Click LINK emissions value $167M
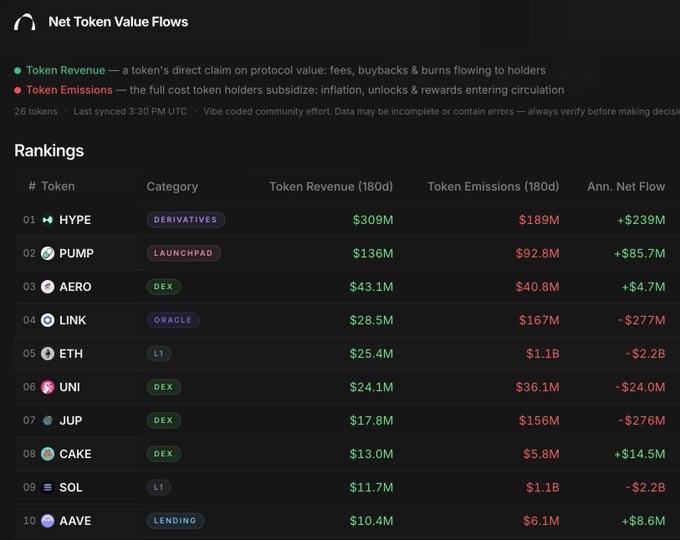Image resolution: width=680 pixels, height=540 pixels. (539, 320)
